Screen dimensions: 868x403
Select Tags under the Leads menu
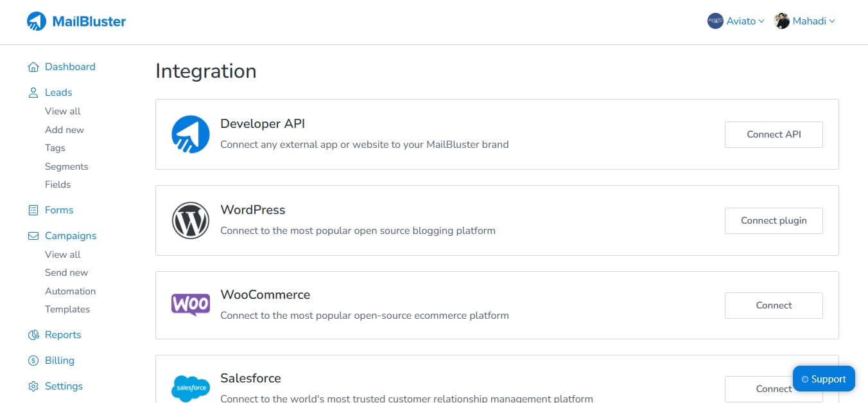(55, 148)
